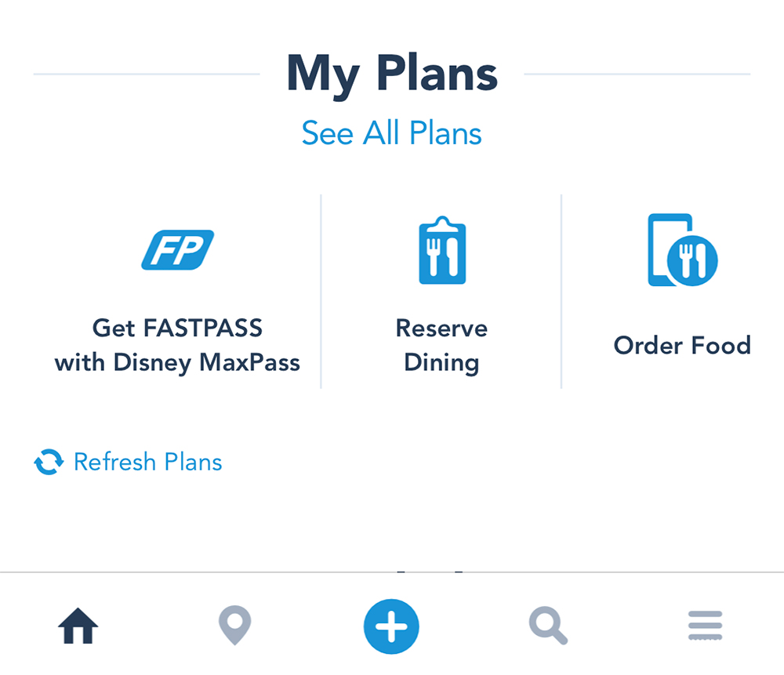784x675 pixels.
Task: Tap the blue plus add button
Action: click(x=391, y=626)
